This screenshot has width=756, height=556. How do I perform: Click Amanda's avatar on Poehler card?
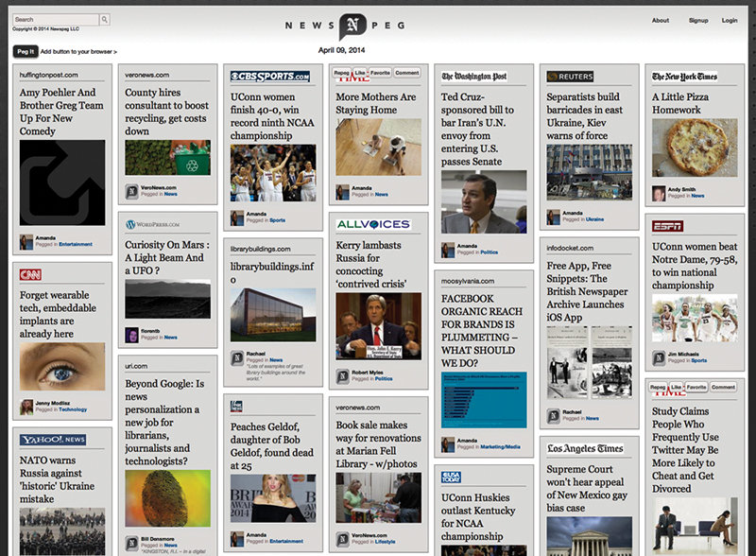[26, 242]
